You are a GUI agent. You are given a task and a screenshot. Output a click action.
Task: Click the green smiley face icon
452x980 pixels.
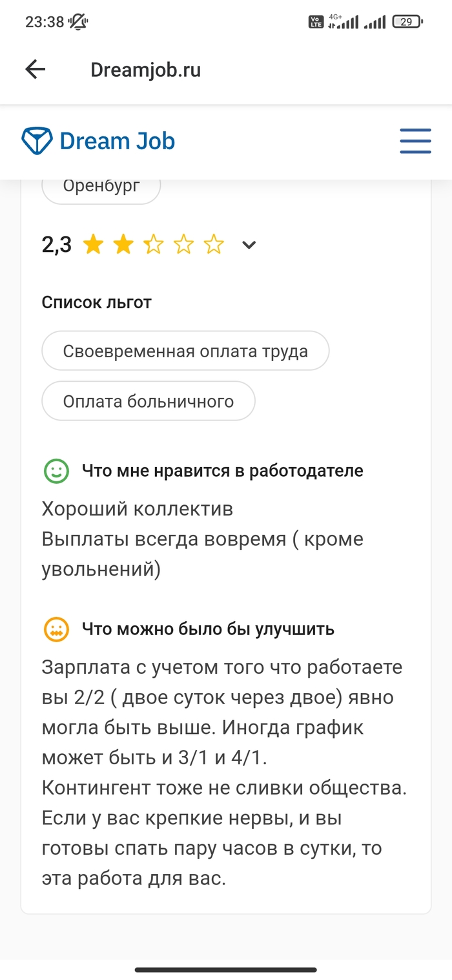pyautogui.click(x=56, y=471)
